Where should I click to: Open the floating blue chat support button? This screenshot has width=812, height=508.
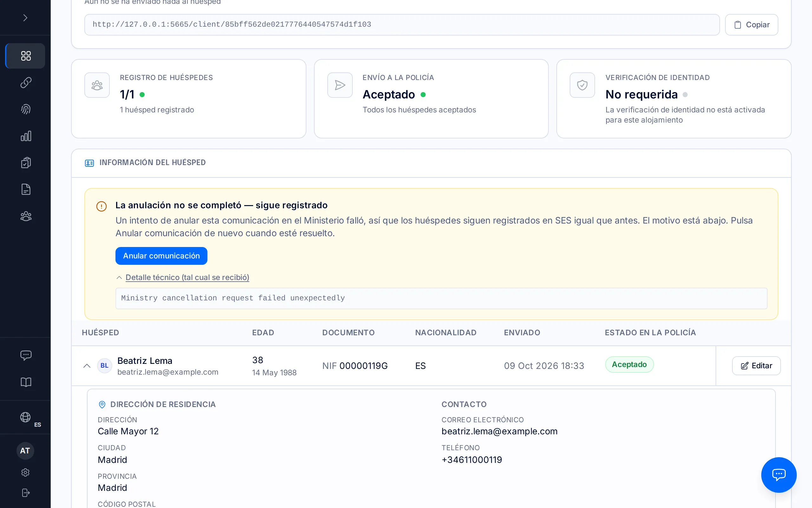coord(778,475)
